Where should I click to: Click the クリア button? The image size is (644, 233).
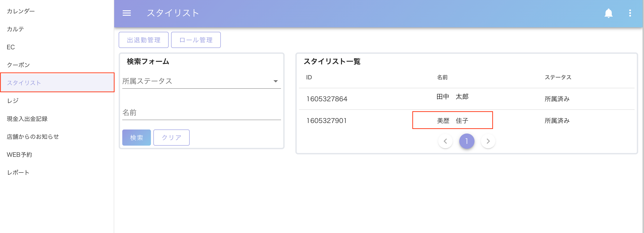pyautogui.click(x=172, y=138)
